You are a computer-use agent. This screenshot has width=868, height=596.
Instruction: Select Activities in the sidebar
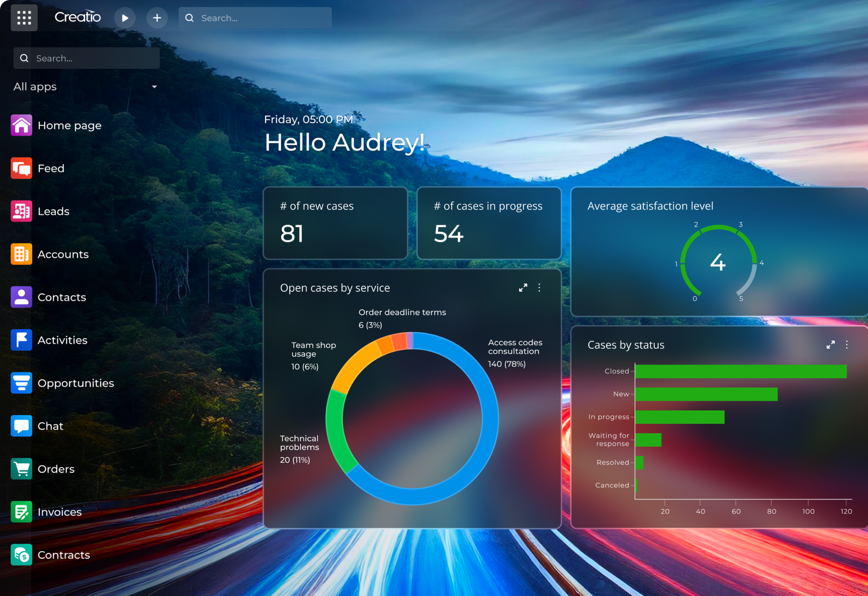[x=62, y=340]
